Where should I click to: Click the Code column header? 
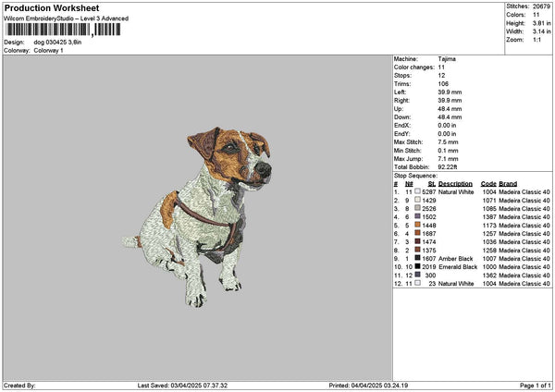click(x=488, y=184)
